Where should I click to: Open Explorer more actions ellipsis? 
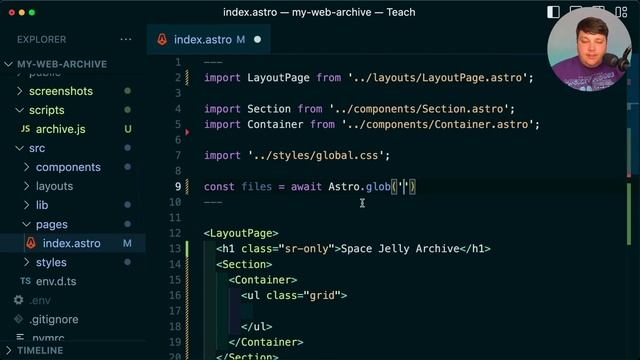point(126,39)
